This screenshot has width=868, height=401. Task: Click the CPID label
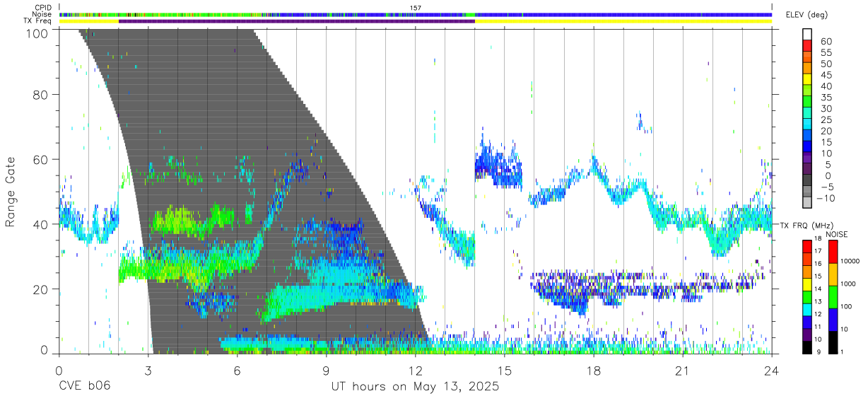pyautogui.click(x=43, y=7)
